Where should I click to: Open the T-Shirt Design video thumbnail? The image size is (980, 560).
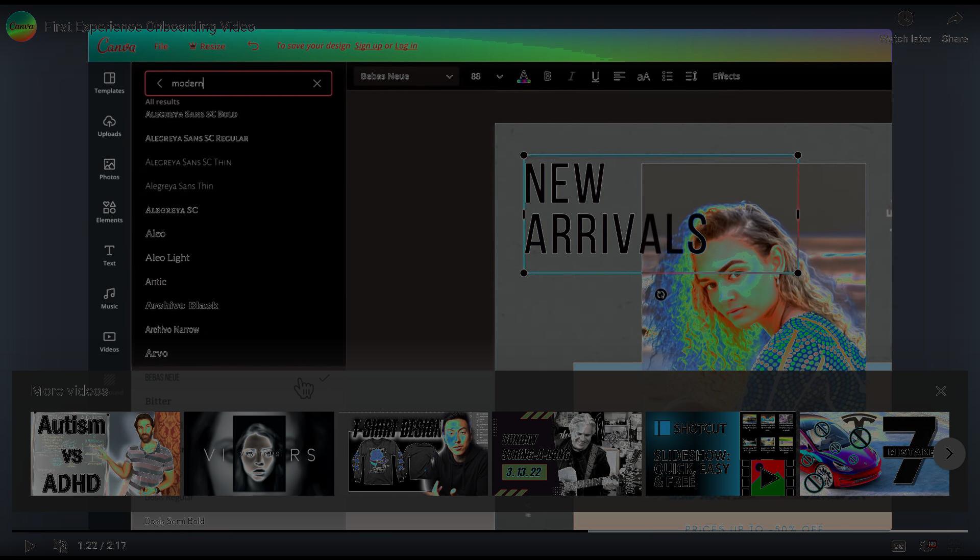tap(413, 454)
